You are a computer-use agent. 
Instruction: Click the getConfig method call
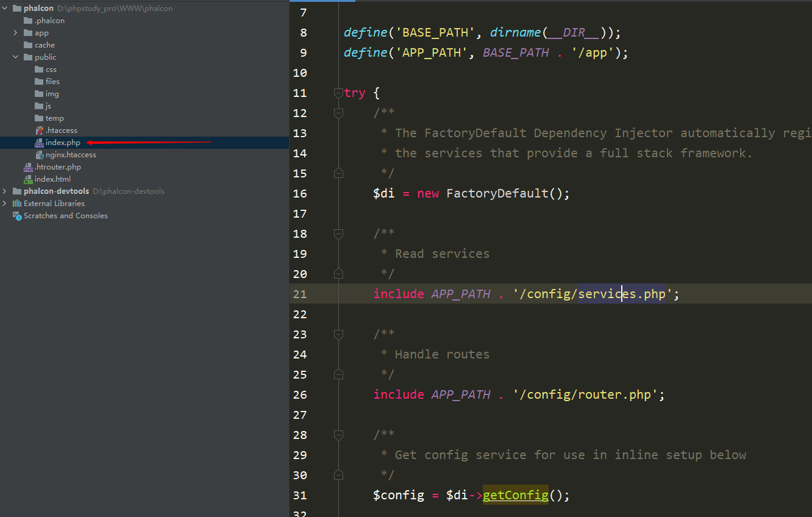click(516, 495)
